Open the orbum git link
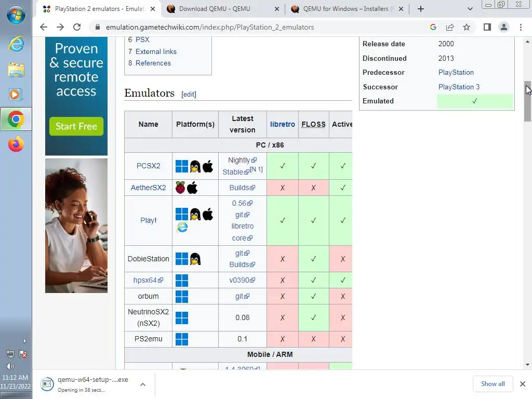532x399 pixels. 242,296
